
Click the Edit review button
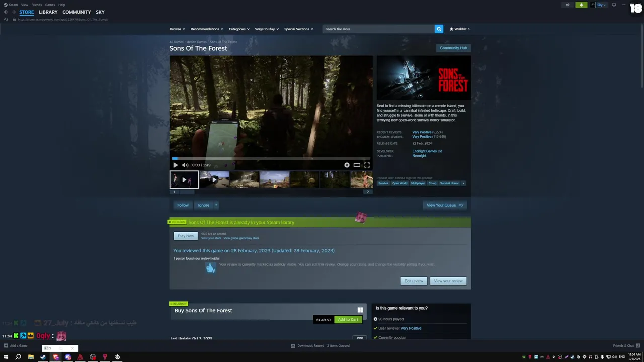[x=414, y=281]
